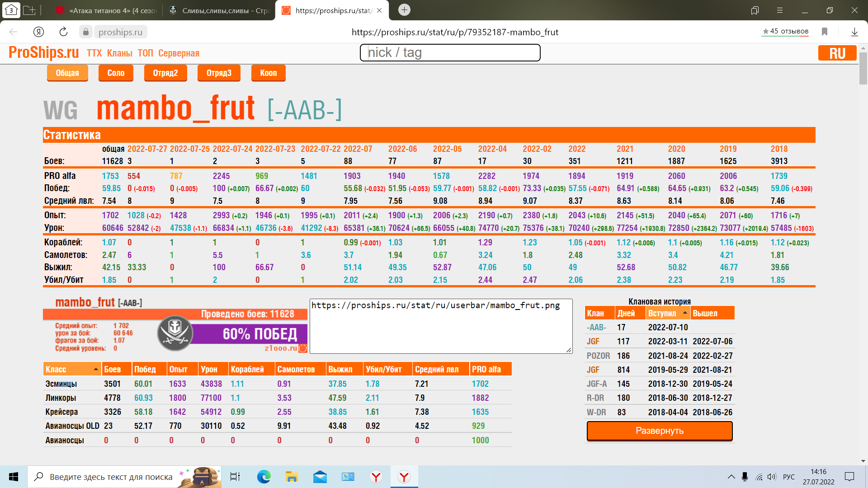Click the Yandex home icon in toolbar
Viewport: 868px width, 488px height.
tap(38, 32)
